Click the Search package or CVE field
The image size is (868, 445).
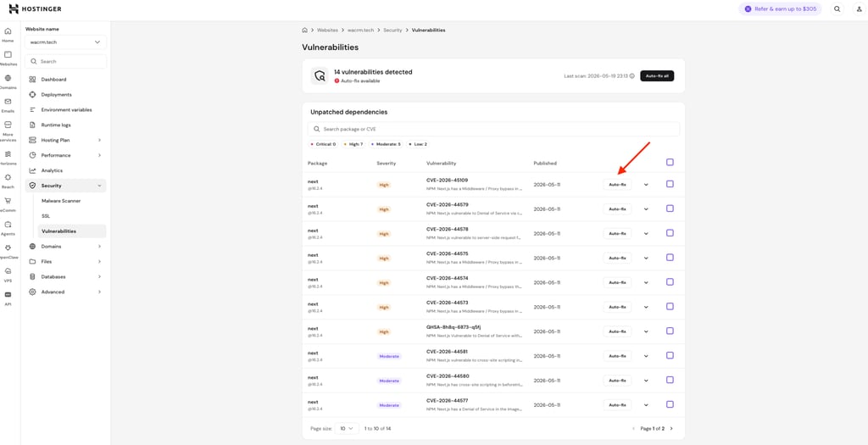point(493,129)
